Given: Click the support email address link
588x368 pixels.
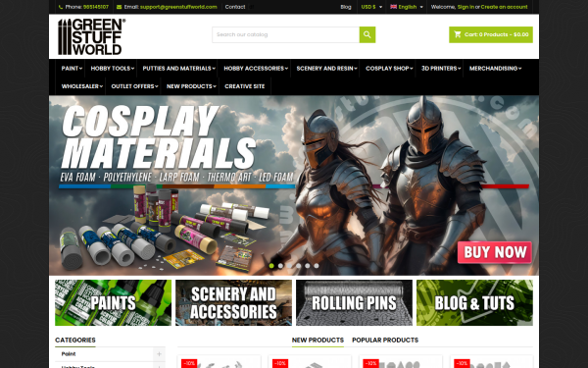Looking at the screenshot, I should 178,7.
